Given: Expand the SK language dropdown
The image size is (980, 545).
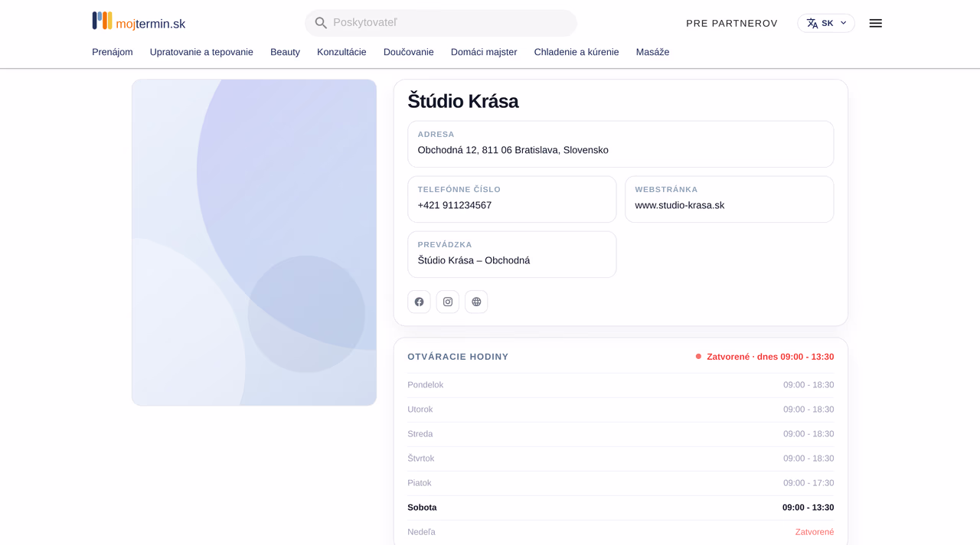Looking at the screenshot, I should 826,24.
